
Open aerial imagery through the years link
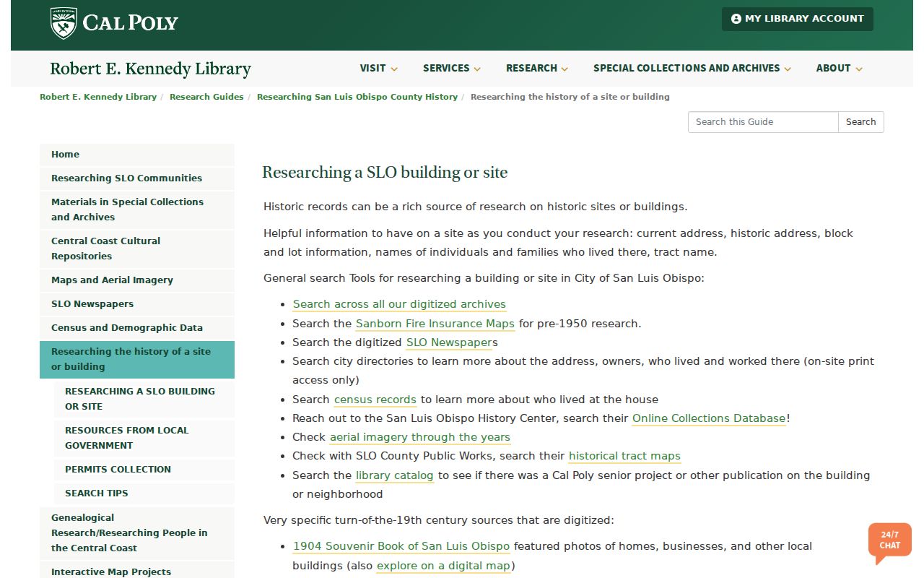(x=420, y=437)
